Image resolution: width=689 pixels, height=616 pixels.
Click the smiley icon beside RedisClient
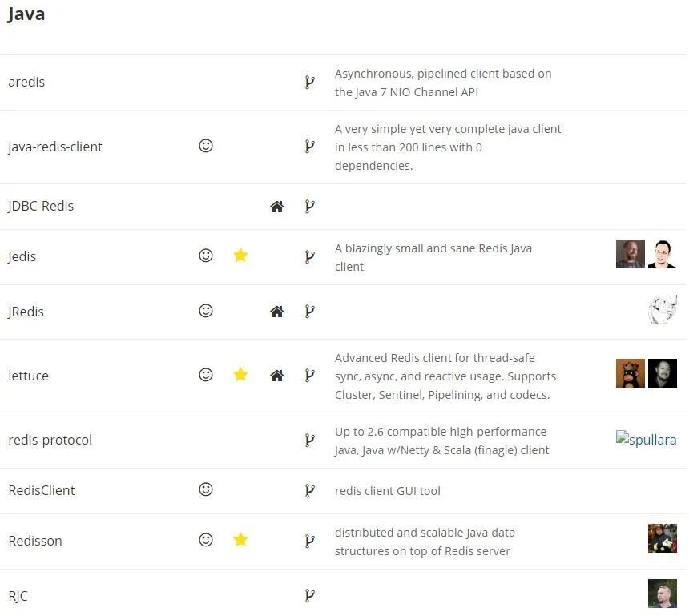[206, 489]
